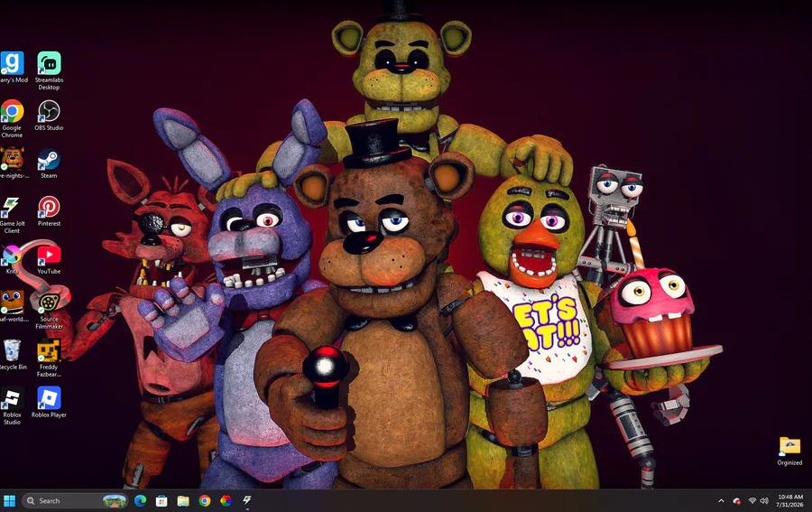
Task: Open the Windows Start menu
Action: tap(9, 500)
